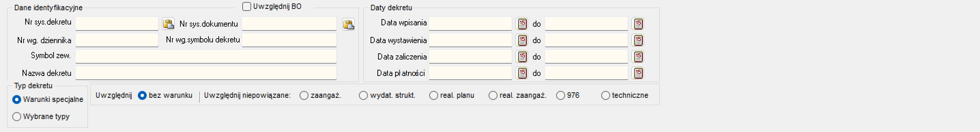980x132 pixels.
Task: Click the Nazwa dekretu input field
Action: [206, 73]
